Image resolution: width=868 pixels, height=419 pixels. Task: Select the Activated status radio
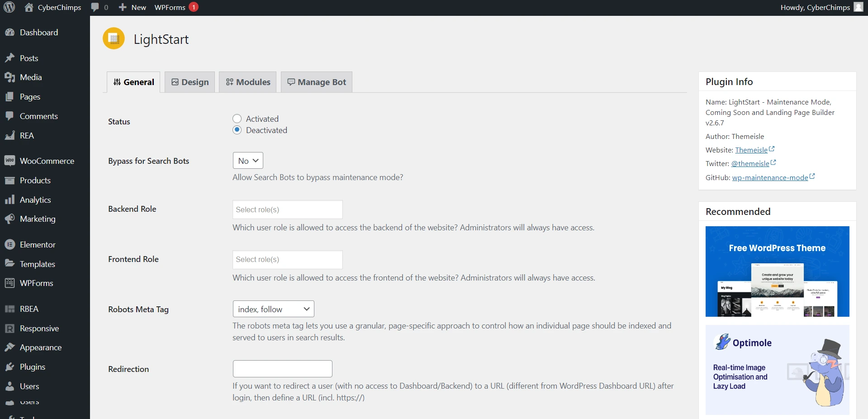pyautogui.click(x=237, y=119)
